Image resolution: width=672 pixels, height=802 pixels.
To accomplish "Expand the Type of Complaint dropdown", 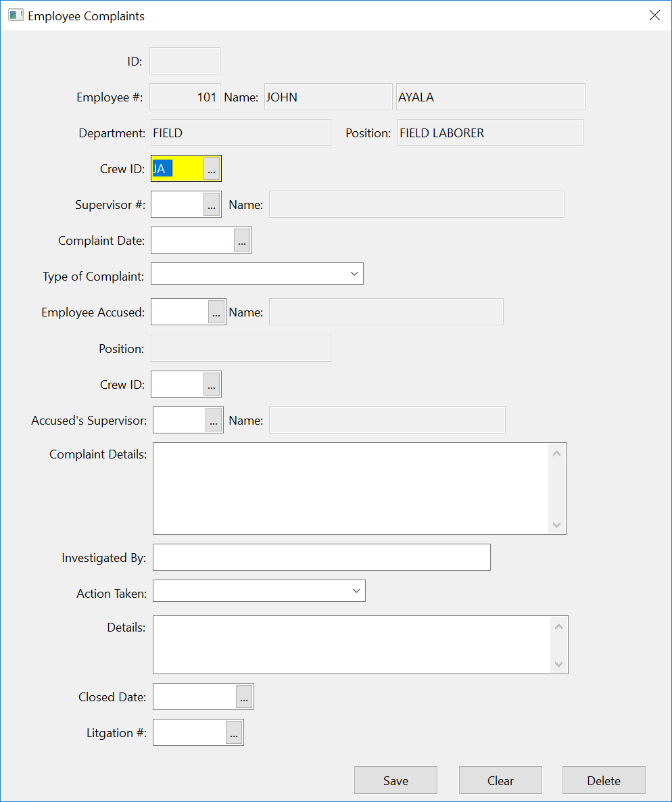I will pos(354,274).
